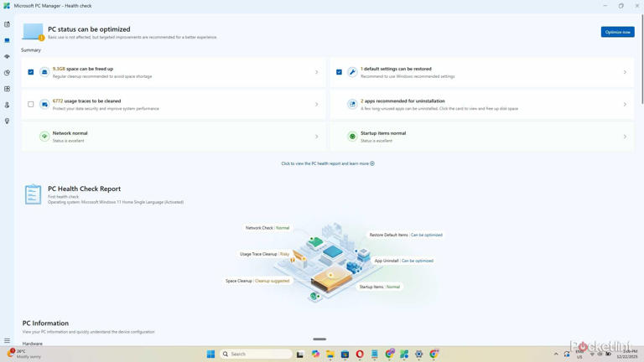Open the Apps grid sidebar icon
The width and height of the screenshot is (644, 362).
click(7, 89)
